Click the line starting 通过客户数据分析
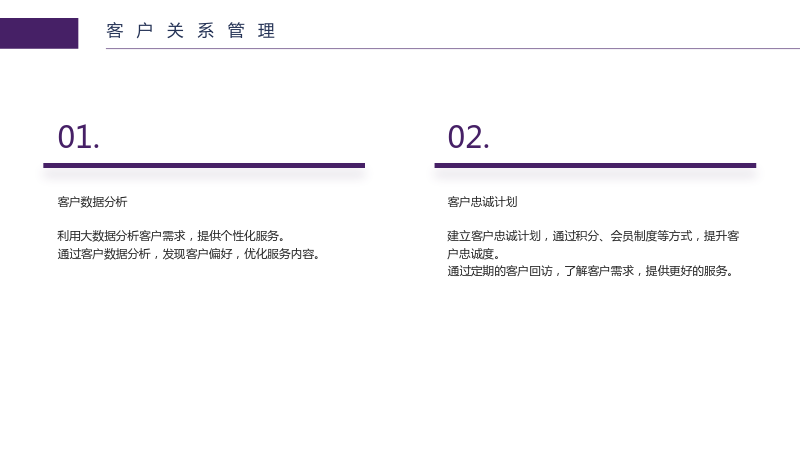 [x=189, y=254]
